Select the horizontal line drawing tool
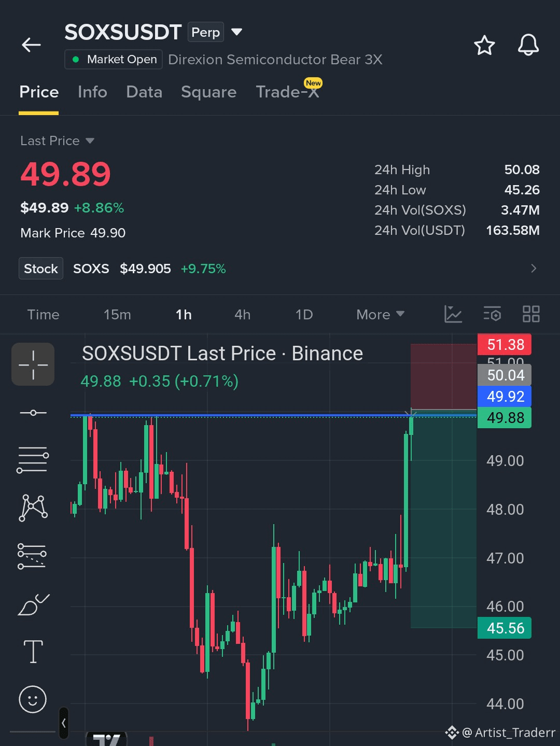This screenshot has height=746, width=560. pyautogui.click(x=33, y=413)
